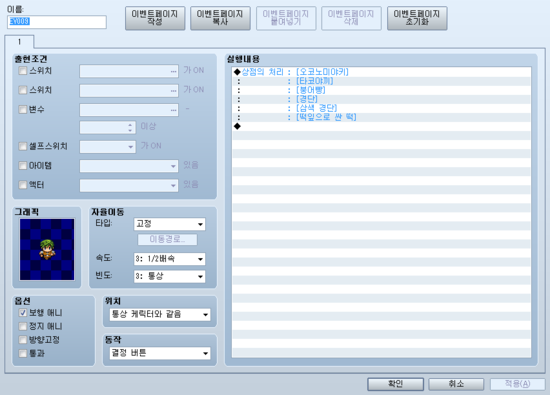Enable the 방향고정 option

(23, 340)
